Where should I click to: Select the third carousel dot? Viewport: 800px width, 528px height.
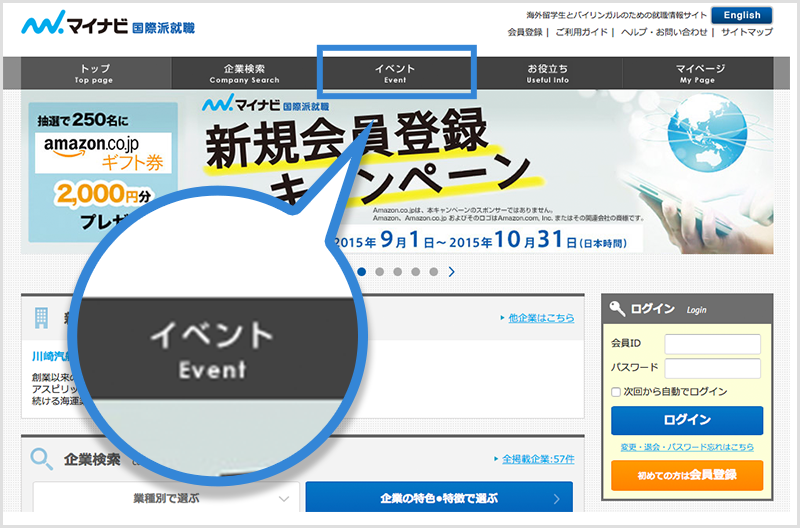click(397, 272)
